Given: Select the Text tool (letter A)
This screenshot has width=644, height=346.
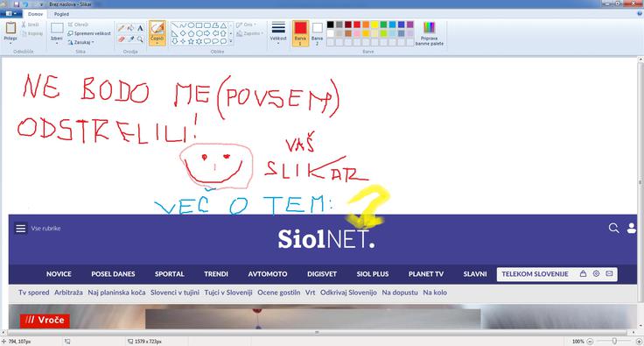Looking at the screenshot, I should tap(140, 28).
